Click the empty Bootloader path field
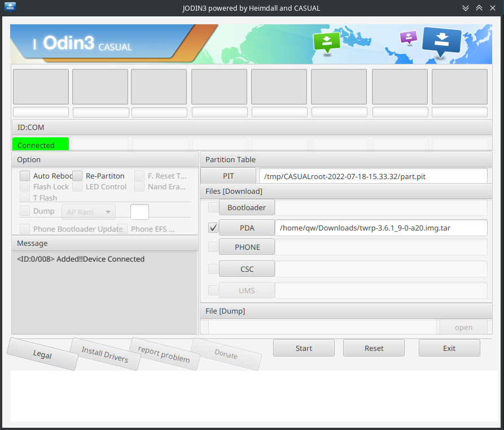 tap(381, 207)
